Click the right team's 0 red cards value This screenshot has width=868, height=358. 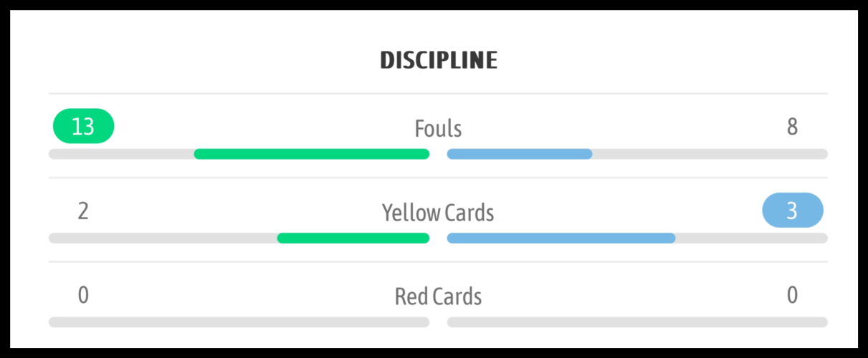pos(792,295)
